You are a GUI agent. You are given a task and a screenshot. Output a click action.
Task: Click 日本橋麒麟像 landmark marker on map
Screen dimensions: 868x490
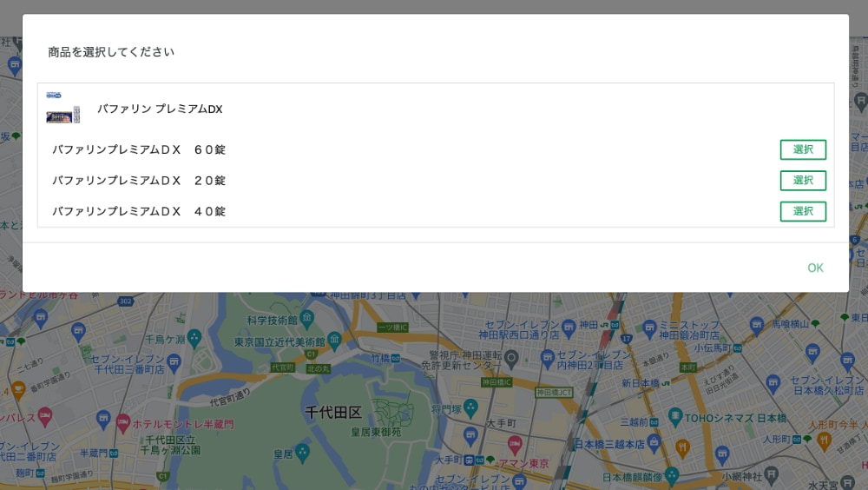672,475
